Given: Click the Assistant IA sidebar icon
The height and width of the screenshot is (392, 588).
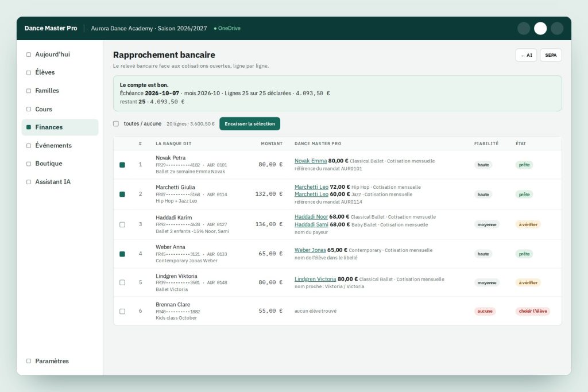Looking at the screenshot, I should [29, 182].
